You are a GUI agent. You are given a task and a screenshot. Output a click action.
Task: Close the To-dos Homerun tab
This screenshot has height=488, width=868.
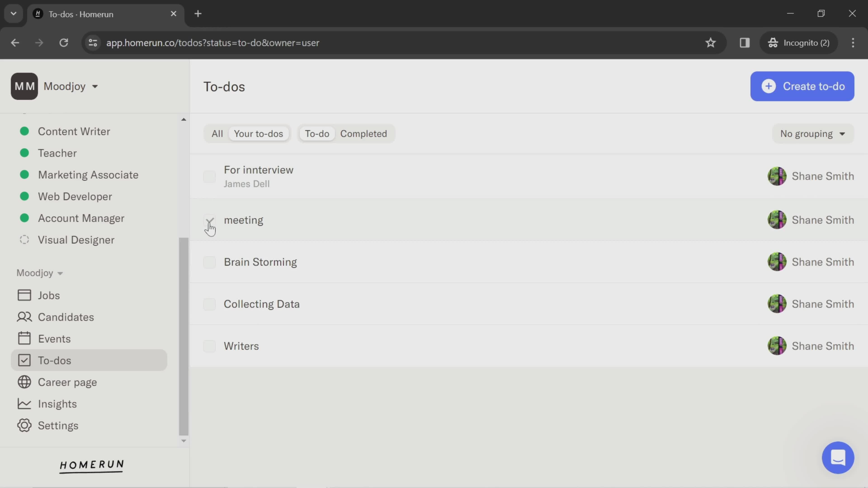click(174, 14)
